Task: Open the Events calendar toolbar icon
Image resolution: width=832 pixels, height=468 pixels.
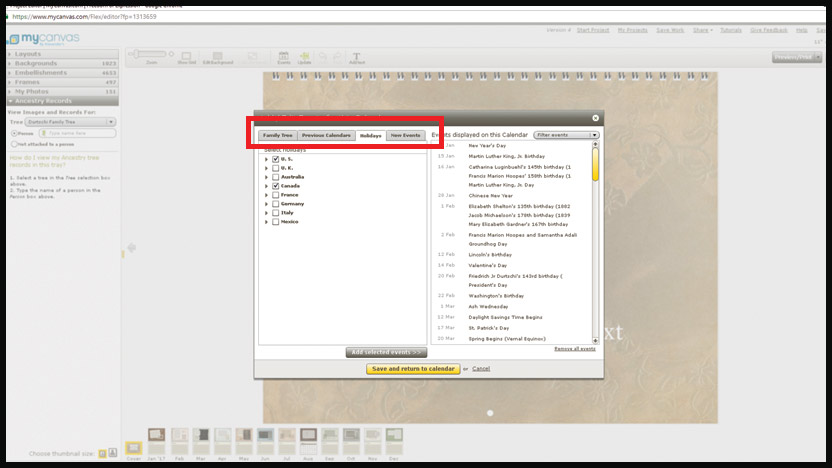Action: click(284, 57)
